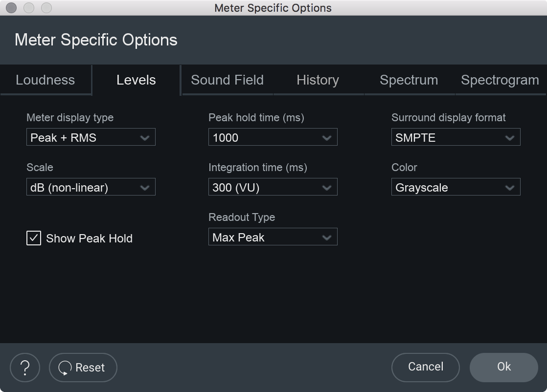Viewport: 547px width, 392px height.
Task: Click the help question mark icon
Action: (x=24, y=367)
